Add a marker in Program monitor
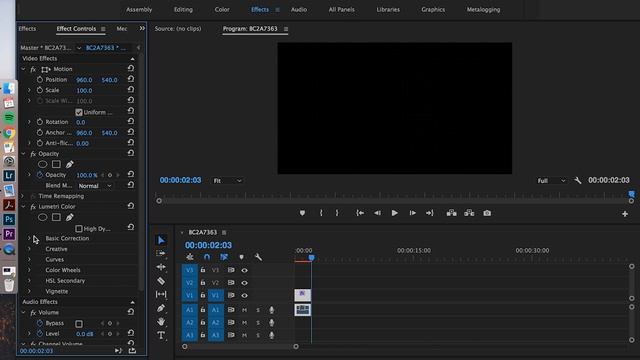Viewport: 640px width, 360px height. [x=302, y=213]
